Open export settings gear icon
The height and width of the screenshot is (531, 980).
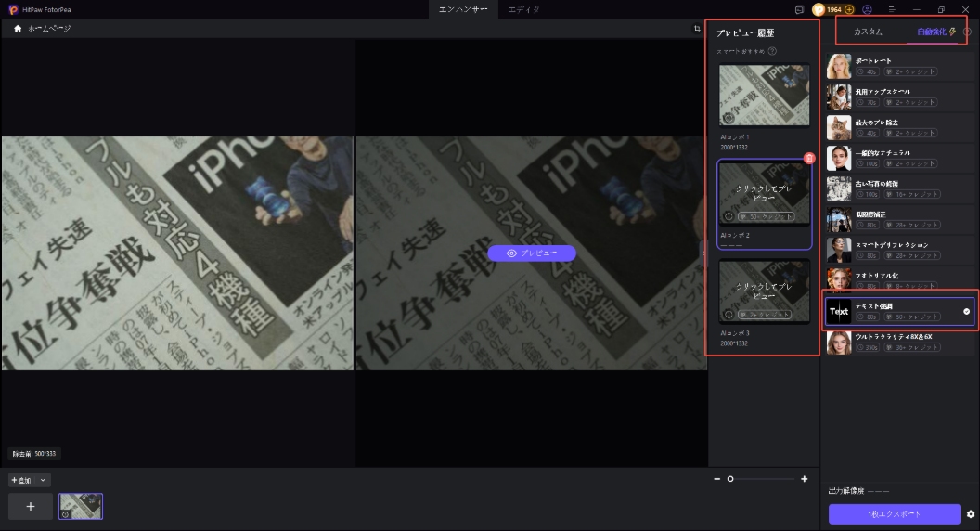click(x=970, y=514)
